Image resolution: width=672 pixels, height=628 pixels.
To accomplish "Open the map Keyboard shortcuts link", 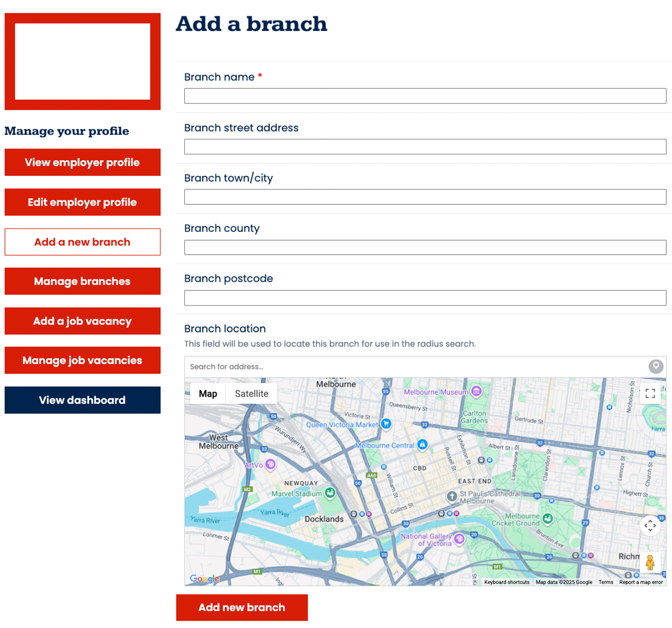I will point(506,582).
